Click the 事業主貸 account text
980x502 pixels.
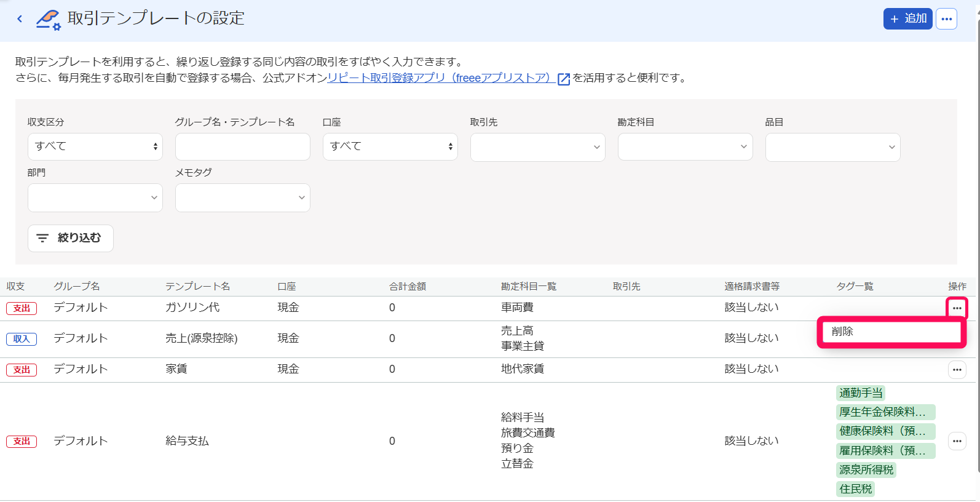523,346
